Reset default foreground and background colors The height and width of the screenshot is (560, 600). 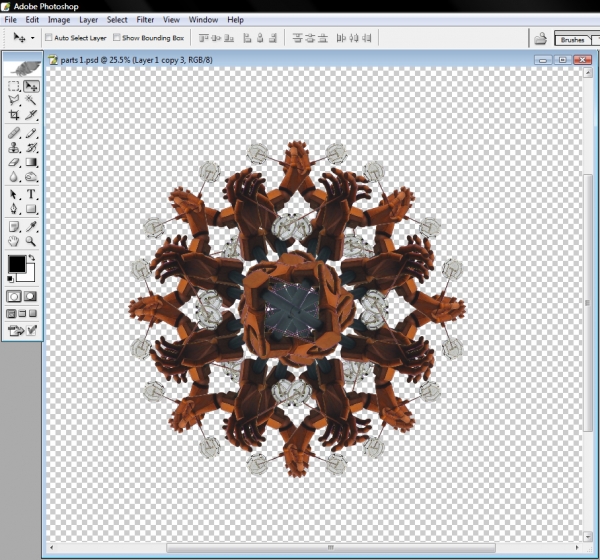[10, 279]
